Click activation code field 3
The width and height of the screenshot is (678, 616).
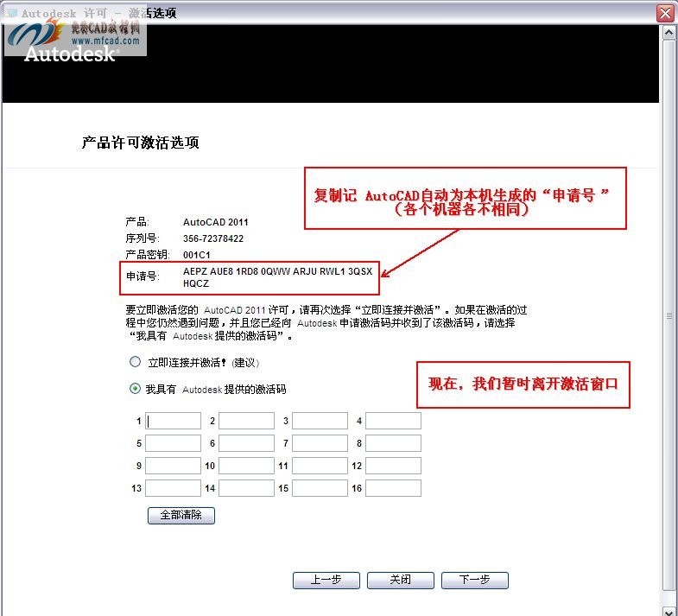pyautogui.click(x=320, y=421)
